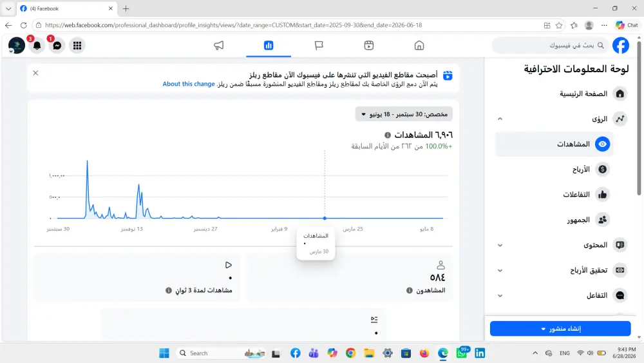This screenshot has width=644, height=363.
Task: Open the browser favorites list icon
Action: pos(574,25)
